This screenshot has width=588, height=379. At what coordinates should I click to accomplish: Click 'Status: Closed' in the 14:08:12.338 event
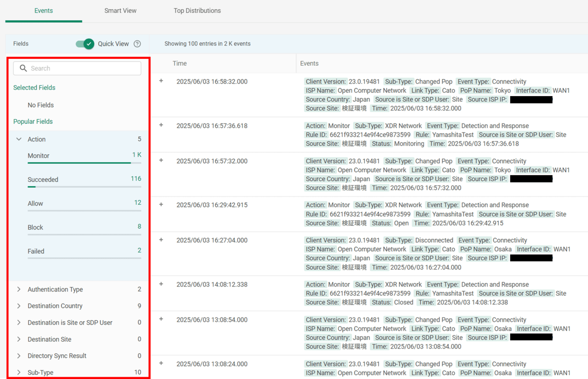coord(391,302)
